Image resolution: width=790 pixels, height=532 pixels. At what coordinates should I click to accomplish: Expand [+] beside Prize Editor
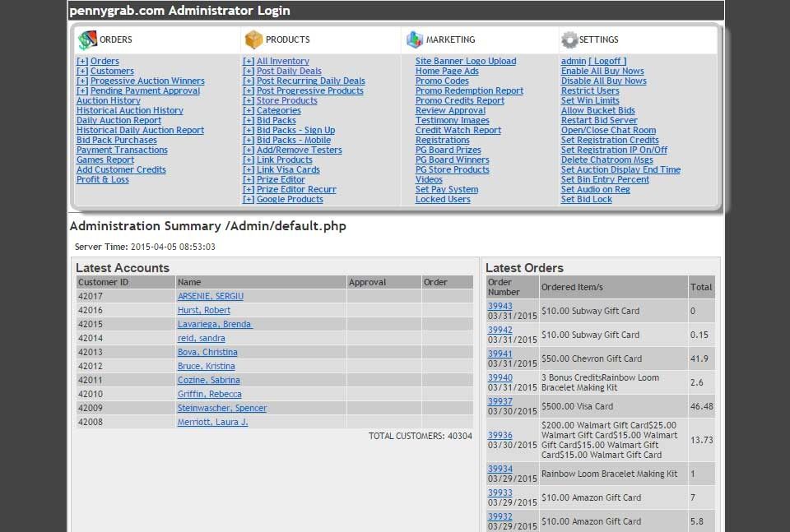click(x=249, y=180)
